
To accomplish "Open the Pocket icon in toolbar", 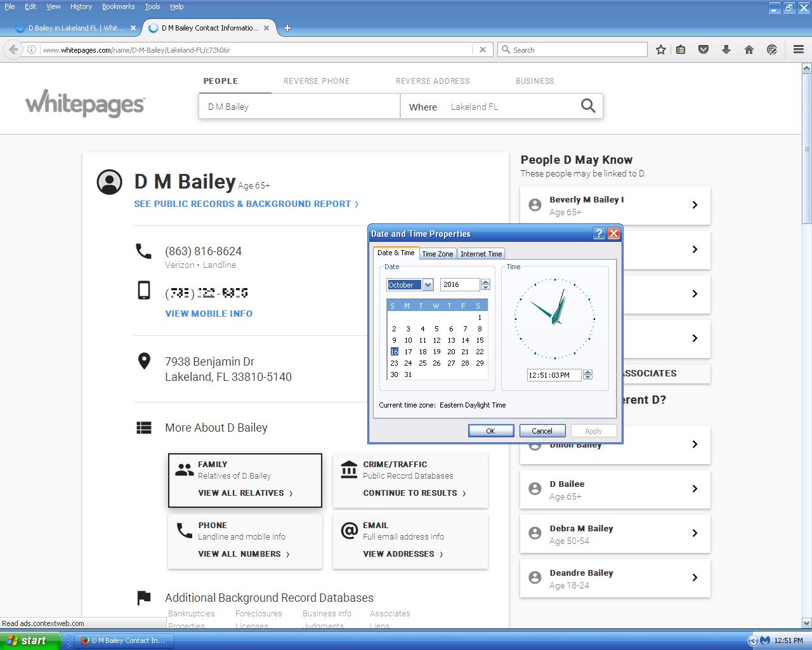I will click(703, 50).
